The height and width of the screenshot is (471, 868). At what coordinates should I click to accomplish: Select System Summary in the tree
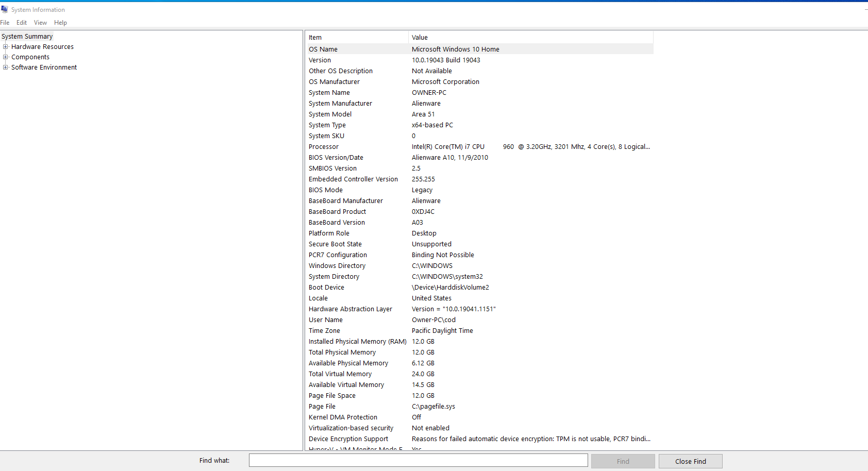pyautogui.click(x=27, y=37)
